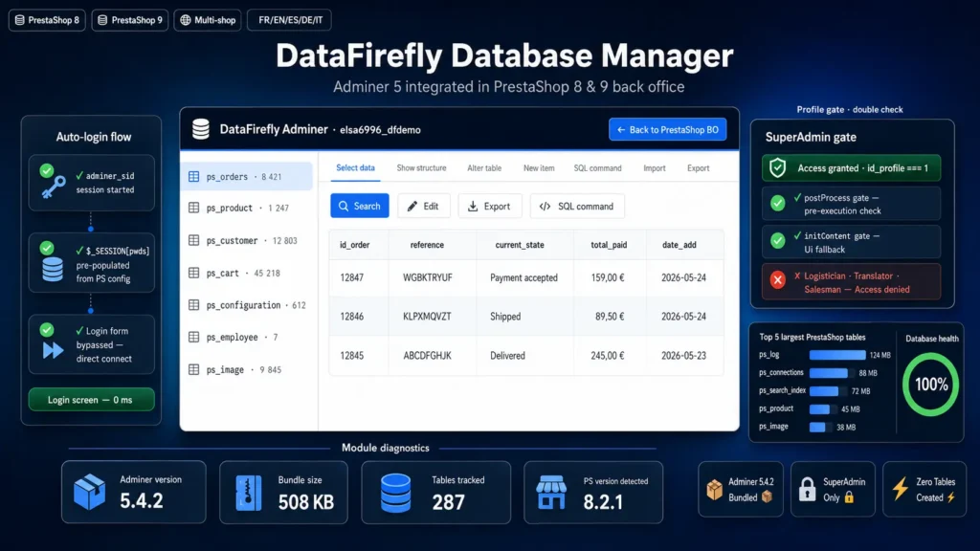Click the storefront PS version detected icon
Image resolution: width=980 pixels, height=551 pixels.
click(551, 492)
